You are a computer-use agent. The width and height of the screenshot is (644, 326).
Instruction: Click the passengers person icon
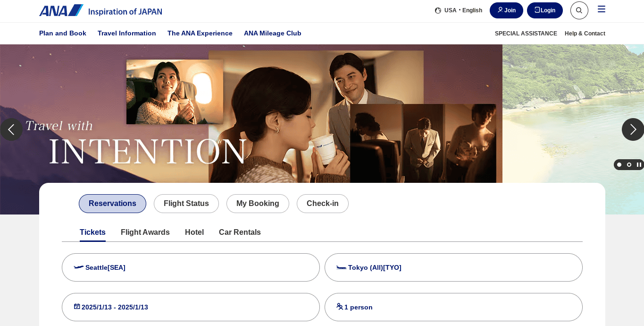coord(340,306)
